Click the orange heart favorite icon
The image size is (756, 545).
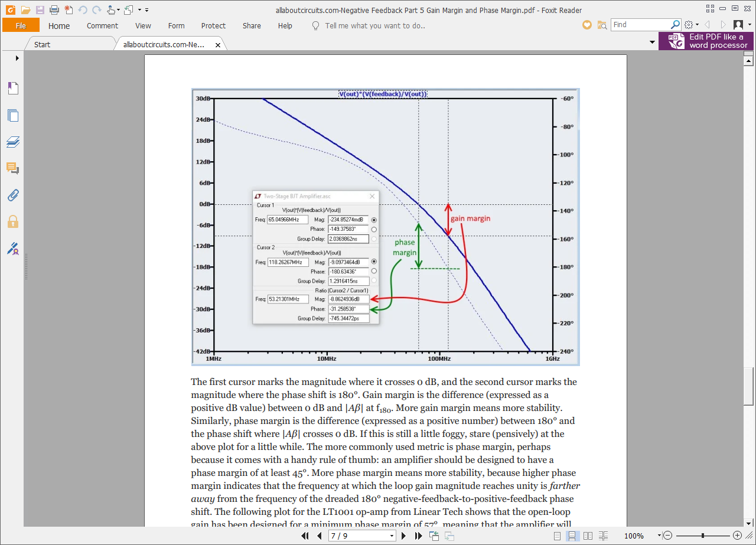pos(586,25)
